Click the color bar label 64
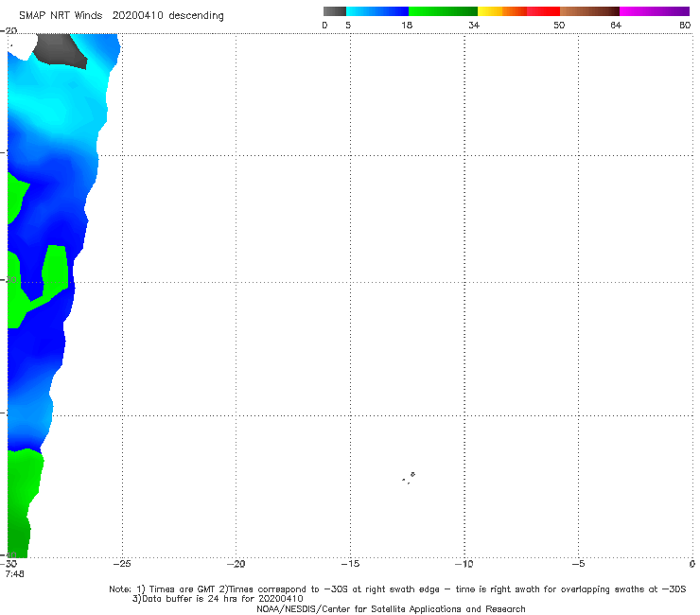 pos(616,25)
